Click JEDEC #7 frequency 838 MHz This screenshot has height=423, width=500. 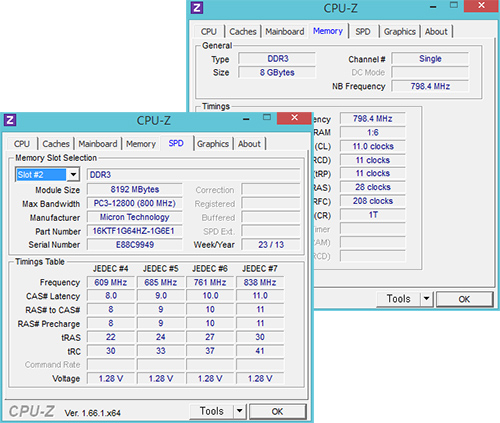[260, 282]
